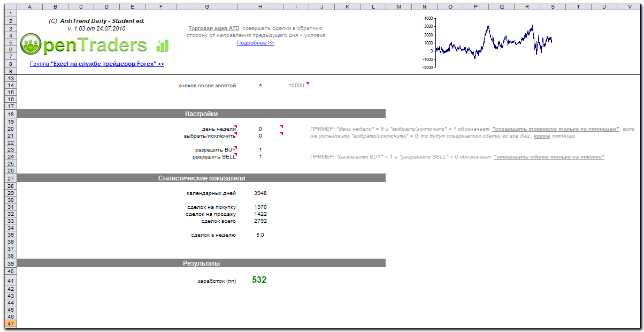Select the "выбрать/исключить" value cell
The image size is (644, 332).
(x=260, y=136)
